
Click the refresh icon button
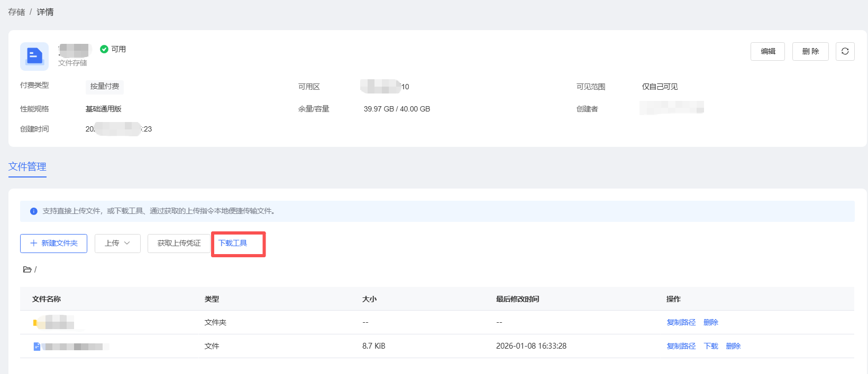click(845, 51)
